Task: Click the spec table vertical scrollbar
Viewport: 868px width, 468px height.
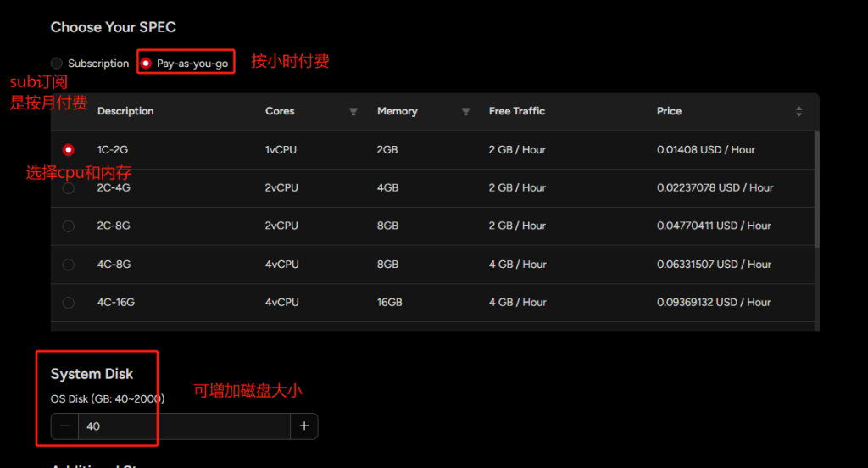Action: pyautogui.click(x=817, y=188)
